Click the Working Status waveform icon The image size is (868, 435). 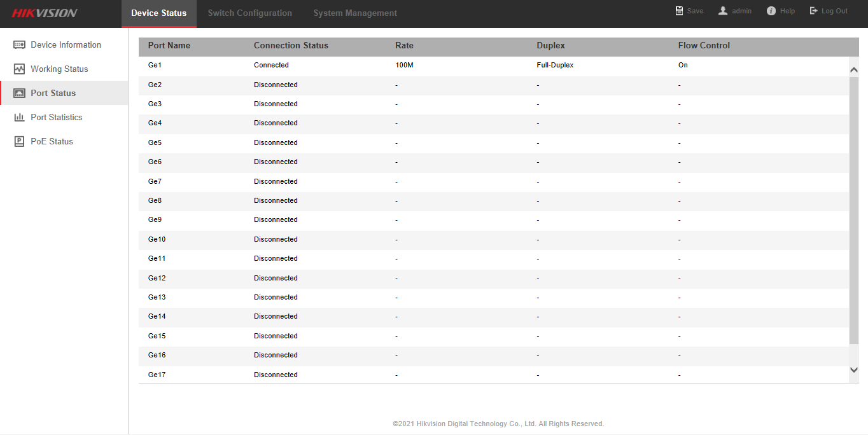(x=19, y=69)
